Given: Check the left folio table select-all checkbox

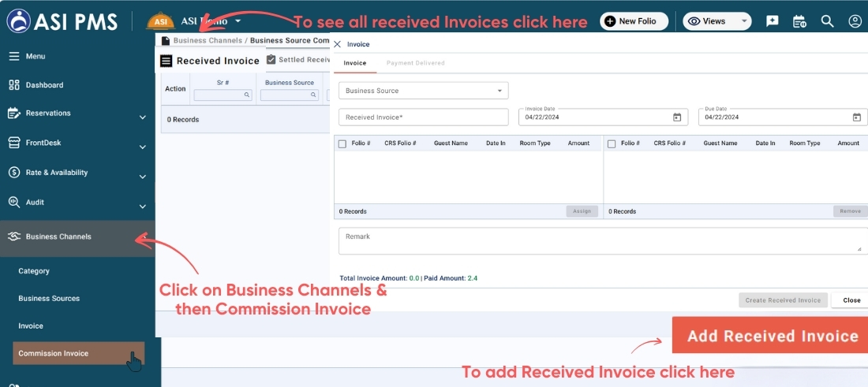Looking at the screenshot, I should (x=342, y=143).
